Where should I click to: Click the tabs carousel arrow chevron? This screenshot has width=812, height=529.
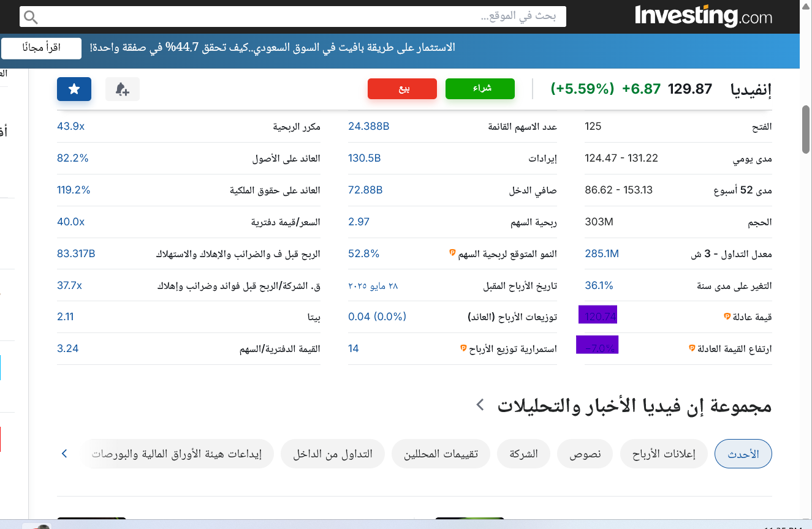(64, 454)
